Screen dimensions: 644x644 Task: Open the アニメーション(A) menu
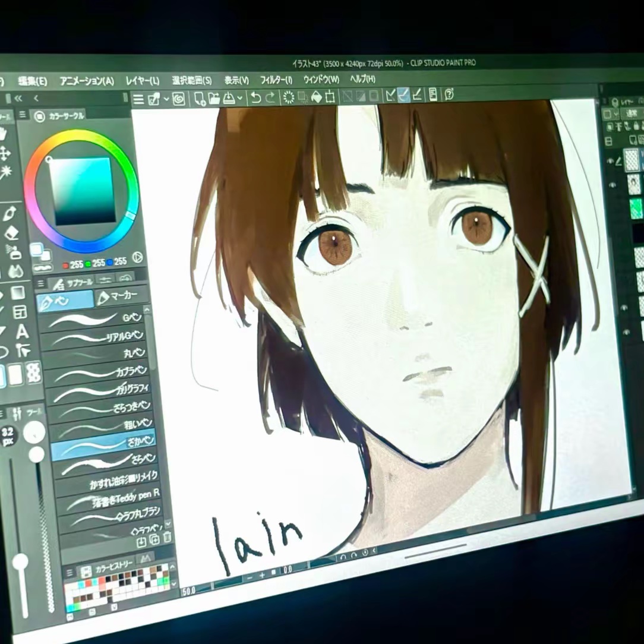tap(87, 81)
